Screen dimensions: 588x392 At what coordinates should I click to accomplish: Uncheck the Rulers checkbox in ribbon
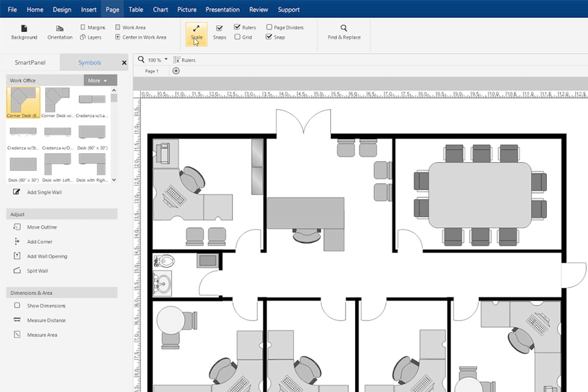point(237,27)
